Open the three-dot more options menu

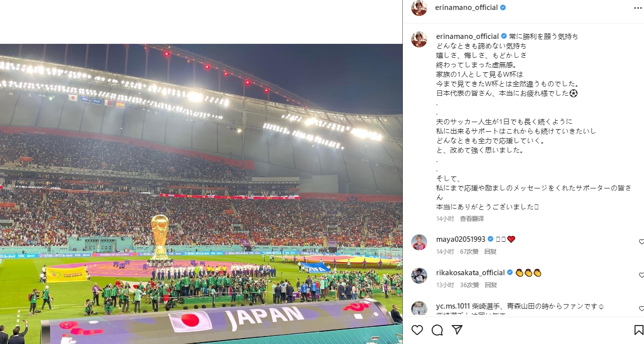638,8
